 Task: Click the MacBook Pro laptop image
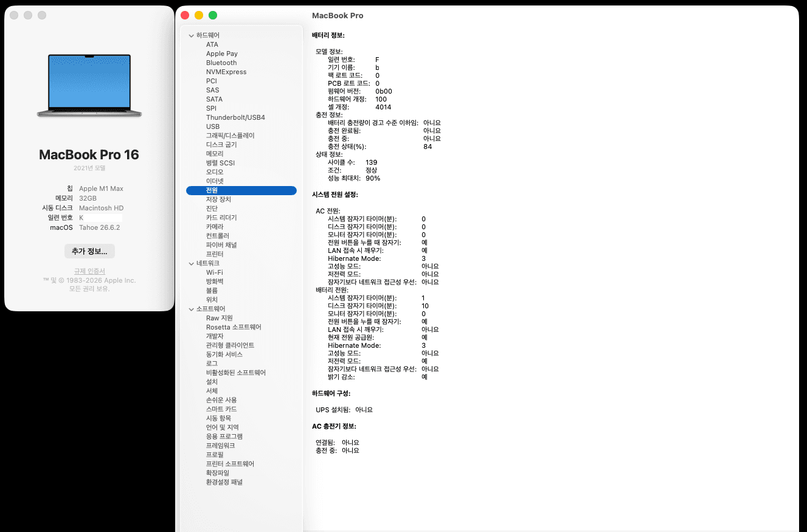pyautogui.click(x=89, y=86)
